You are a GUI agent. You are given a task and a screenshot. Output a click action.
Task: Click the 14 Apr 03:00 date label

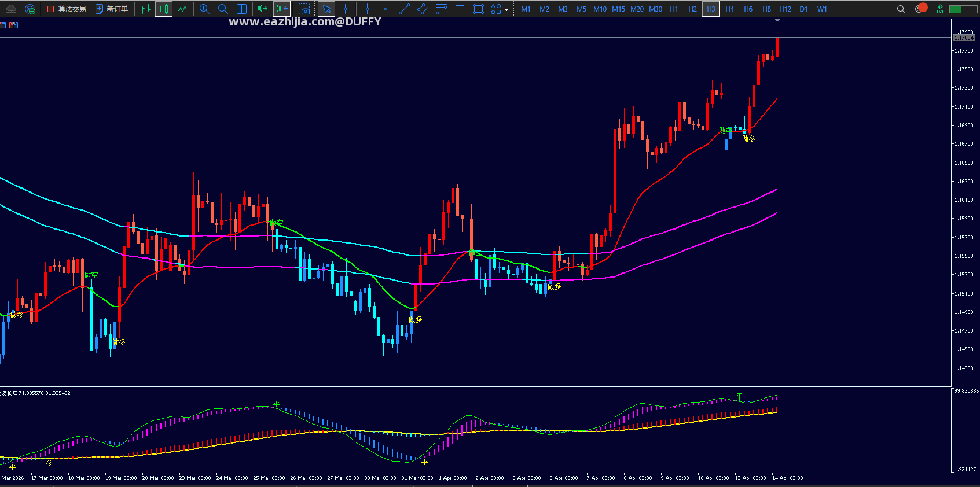787,478
